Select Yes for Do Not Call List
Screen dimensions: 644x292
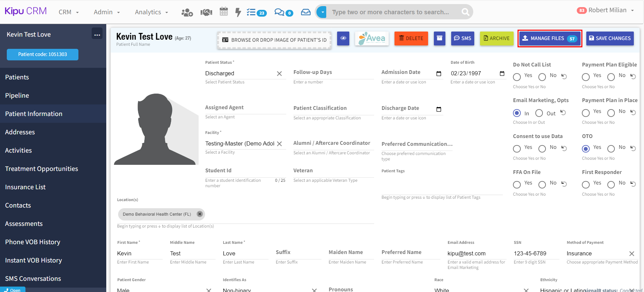[x=517, y=77]
